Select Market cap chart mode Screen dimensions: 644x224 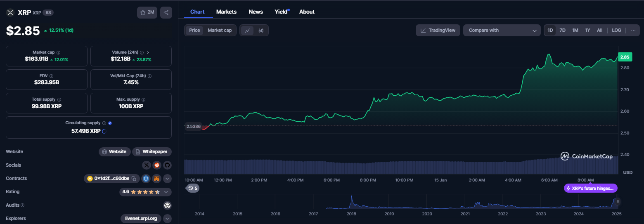tap(220, 30)
